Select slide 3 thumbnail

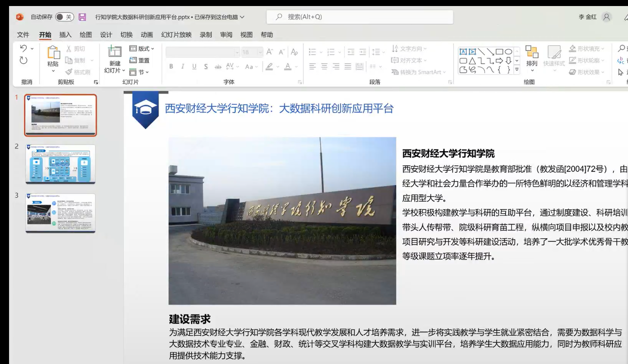(x=60, y=213)
